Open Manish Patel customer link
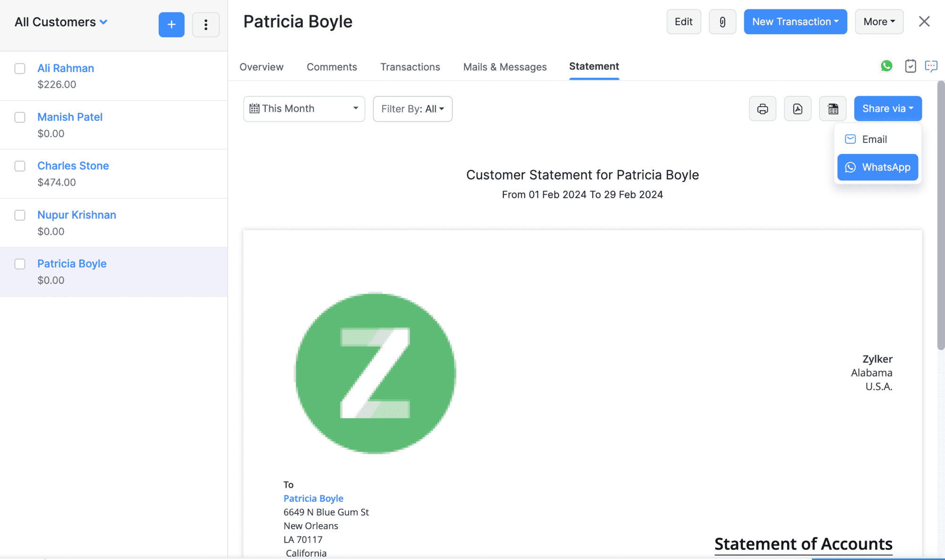Viewport: 945px width, 560px height. tap(70, 117)
